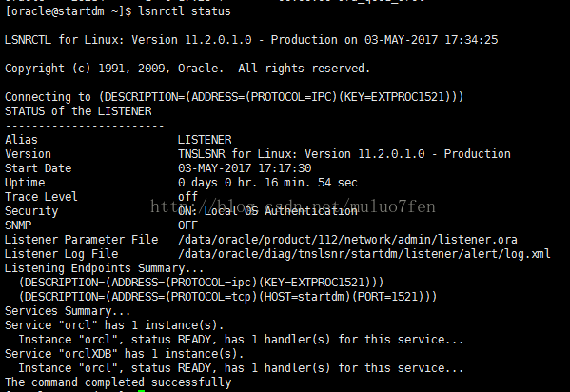Click the SNMP 'OFF' value

click(187, 225)
